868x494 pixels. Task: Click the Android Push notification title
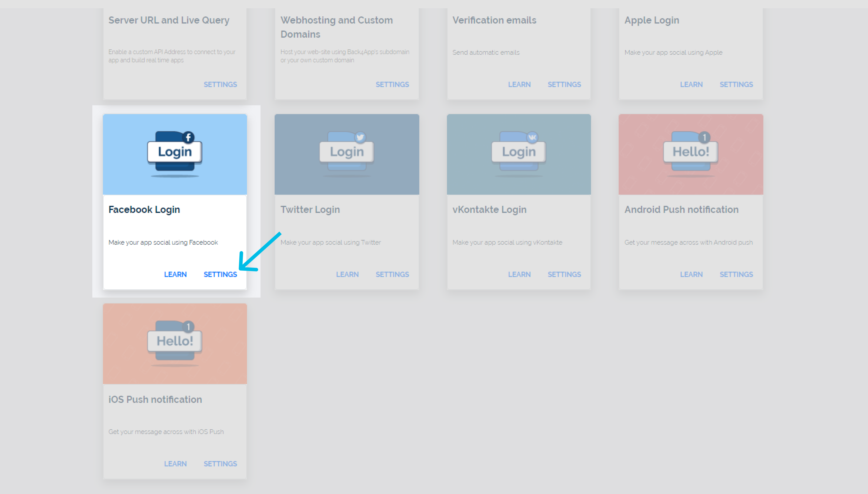tap(681, 210)
